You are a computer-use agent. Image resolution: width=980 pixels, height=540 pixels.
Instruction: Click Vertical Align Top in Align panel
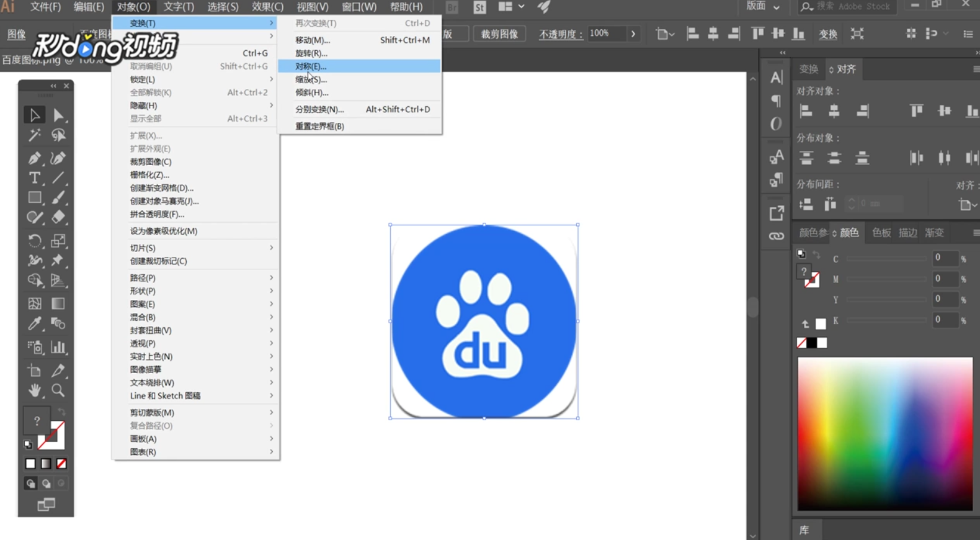(916, 111)
